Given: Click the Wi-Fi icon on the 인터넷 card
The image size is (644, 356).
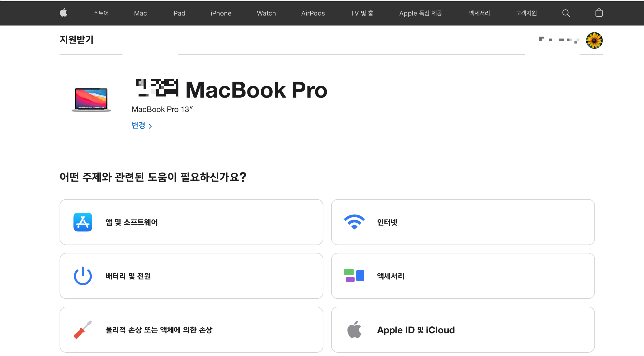Looking at the screenshot, I should click(x=354, y=222).
